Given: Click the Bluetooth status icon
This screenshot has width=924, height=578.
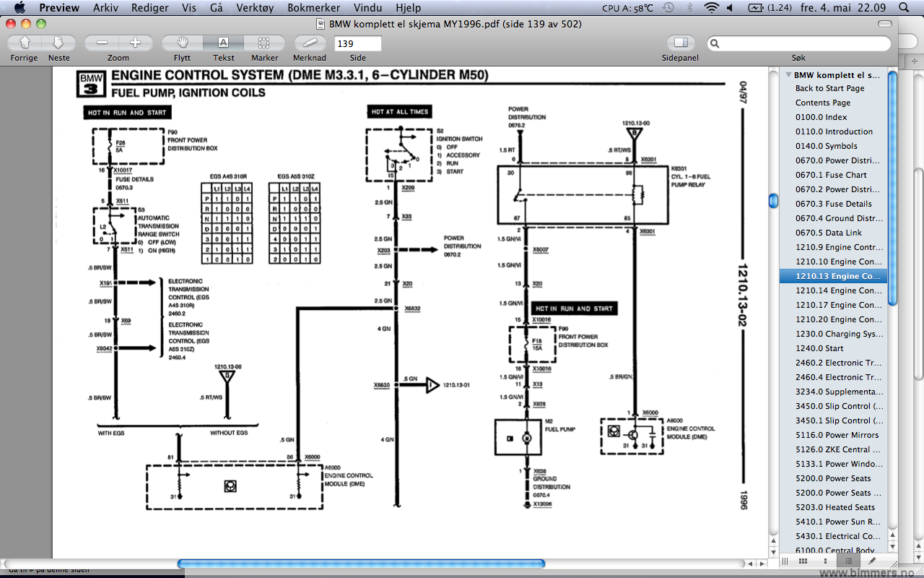Looking at the screenshot, I should 689,8.
